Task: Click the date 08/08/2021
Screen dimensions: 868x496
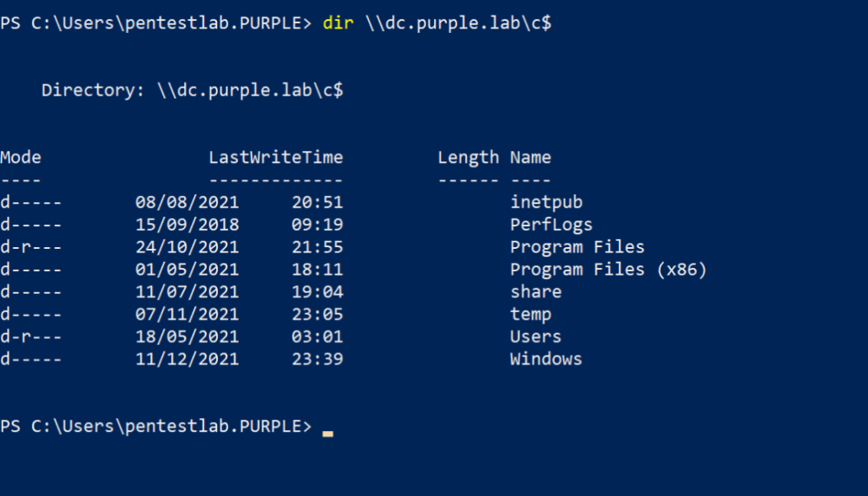Action: (x=187, y=202)
